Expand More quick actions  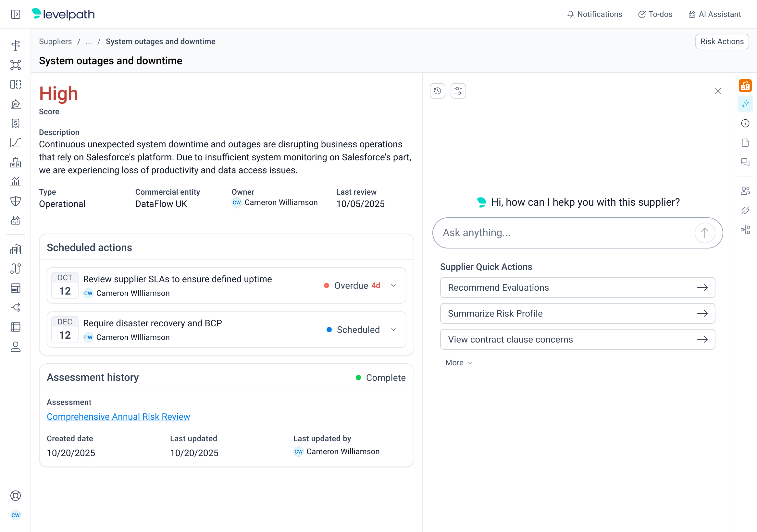(x=459, y=363)
